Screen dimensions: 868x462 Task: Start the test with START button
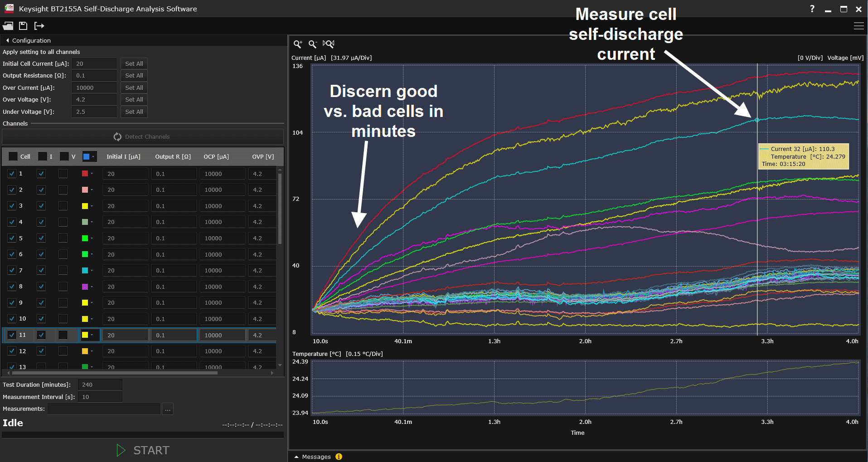pos(143,450)
